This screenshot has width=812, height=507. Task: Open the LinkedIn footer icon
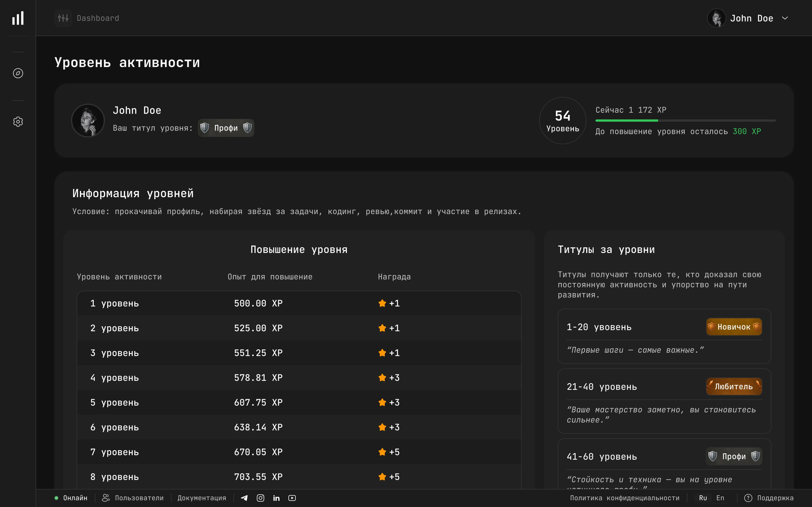[x=276, y=498]
